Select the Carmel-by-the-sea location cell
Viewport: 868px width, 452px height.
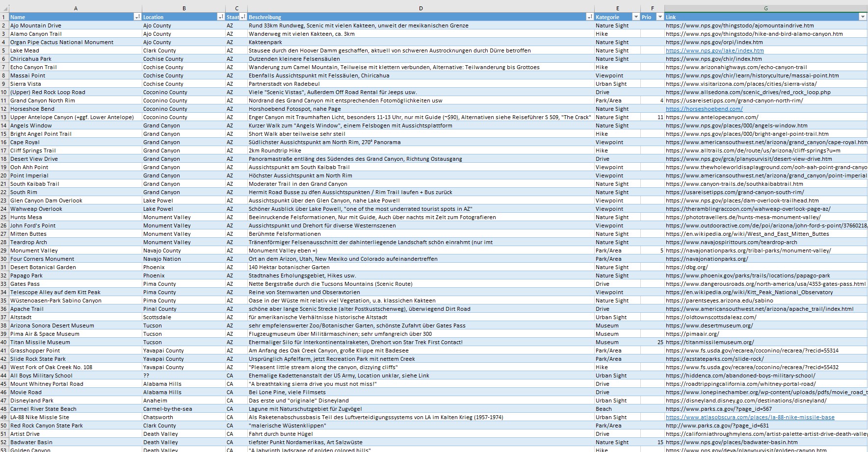184,409
